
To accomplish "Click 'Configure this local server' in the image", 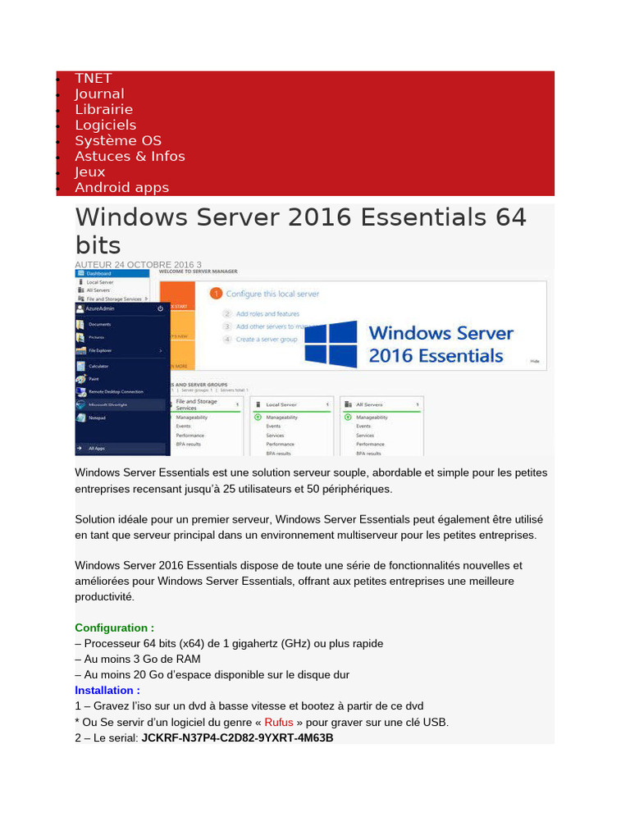I will [x=272, y=294].
